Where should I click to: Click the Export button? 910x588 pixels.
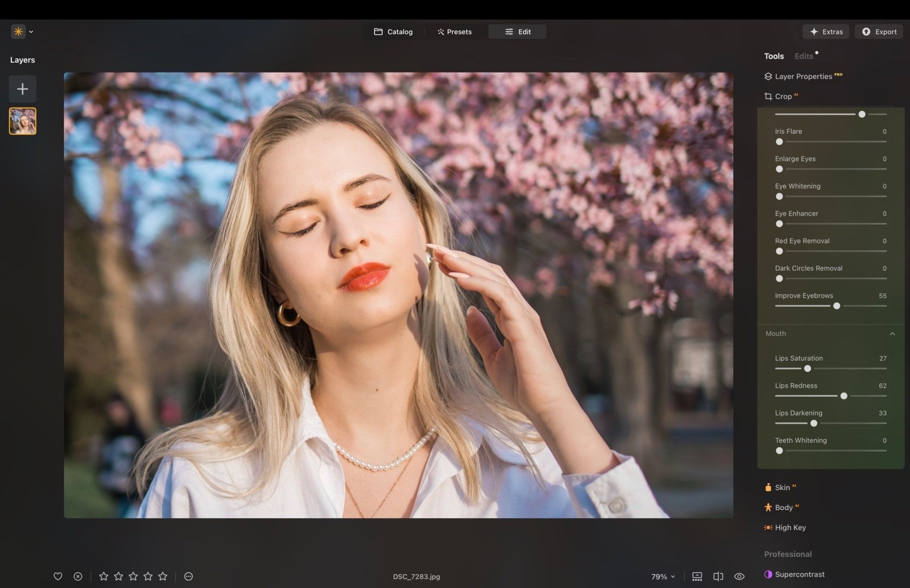[879, 31]
